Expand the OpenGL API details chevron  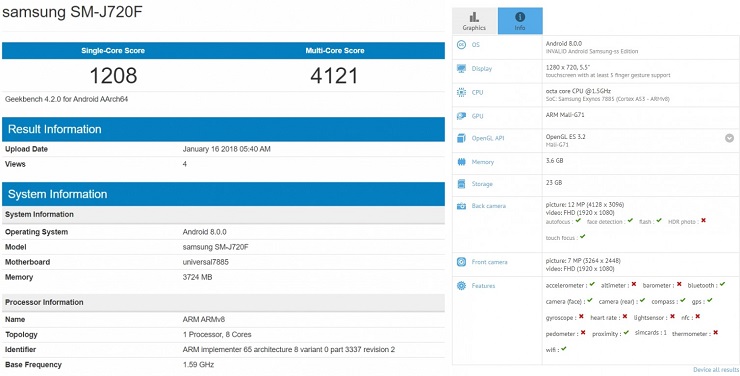pyautogui.click(x=729, y=138)
